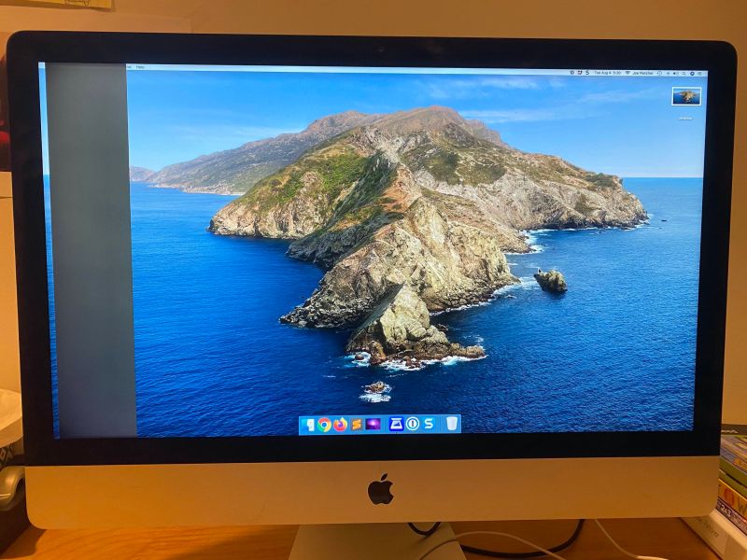This screenshot has height=560, width=747.
Task: Click the keyboard brightness status icon
Action: click(x=660, y=73)
